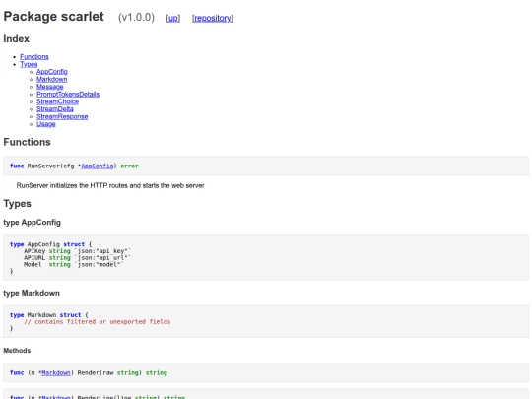The width and height of the screenshot is (532, 399).
Task: Click the 'type AppConfig' heading
Action: pos(33,223)
